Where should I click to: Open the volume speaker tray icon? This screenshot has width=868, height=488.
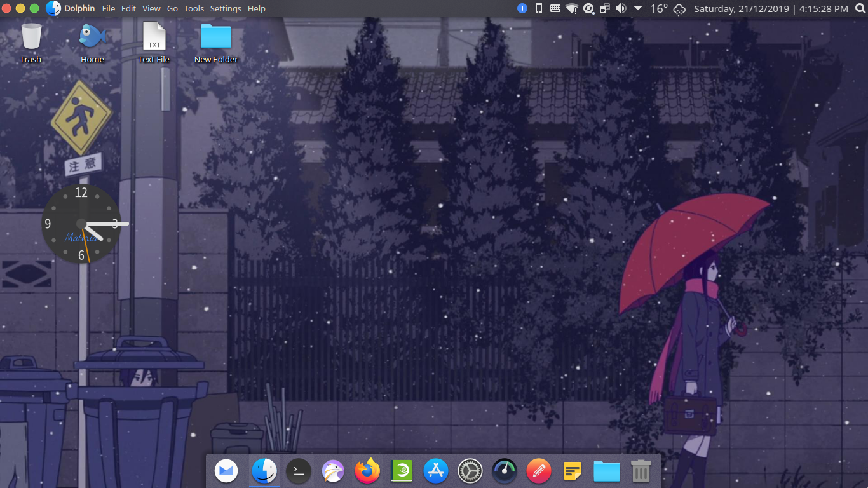click(621, 8)
